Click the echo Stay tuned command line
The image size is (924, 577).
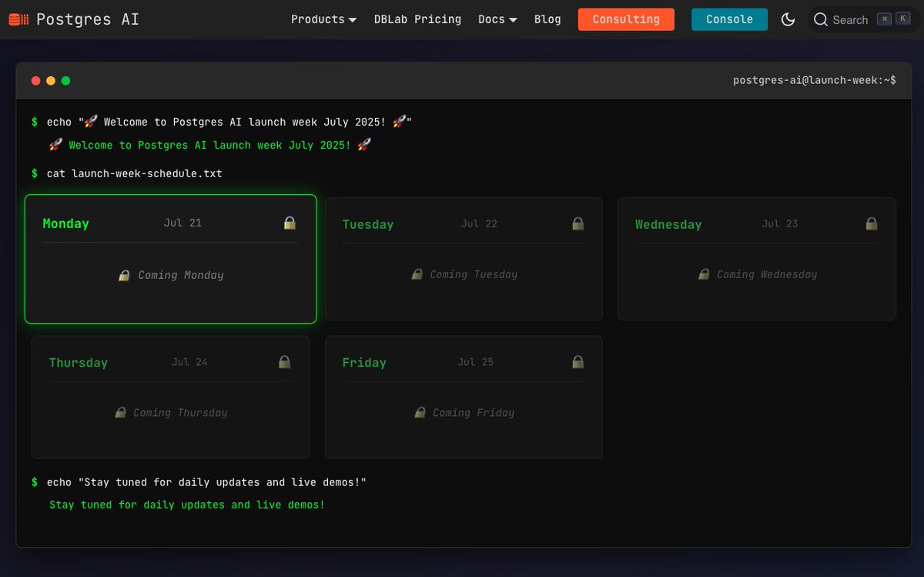pyautogui.click(x=206, y=482)
